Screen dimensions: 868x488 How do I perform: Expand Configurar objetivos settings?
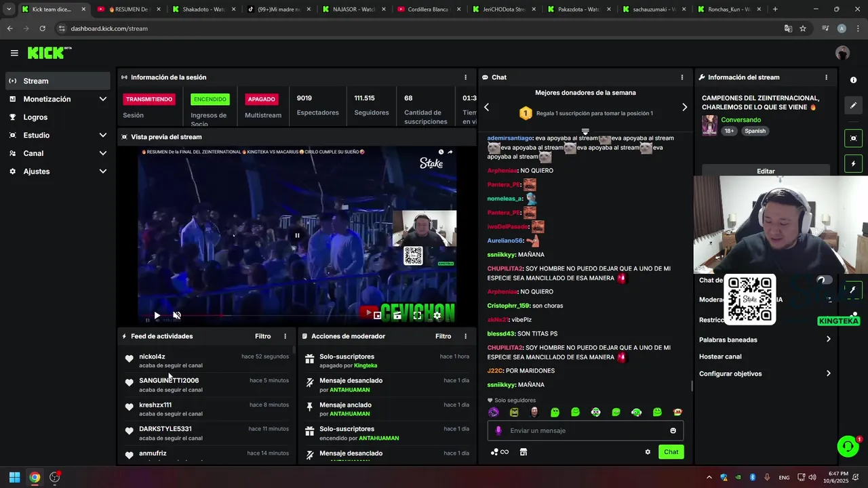[x=765, y=373]
